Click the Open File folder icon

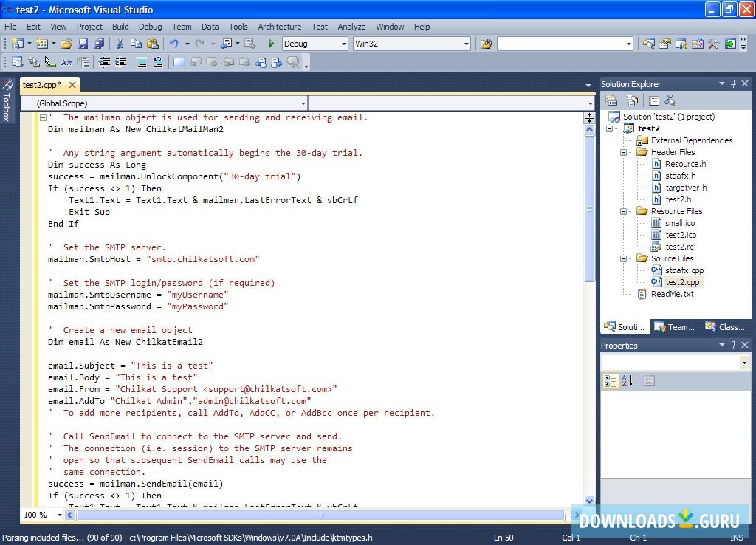66,44
